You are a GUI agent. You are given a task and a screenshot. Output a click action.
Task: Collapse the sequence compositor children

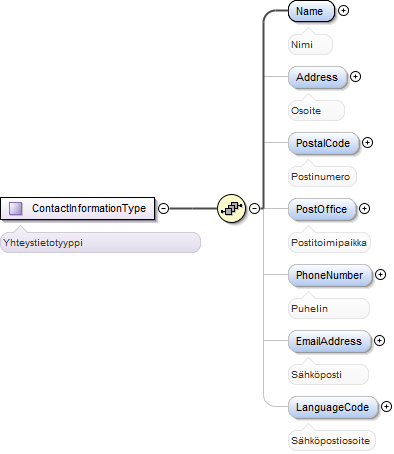pos(255,208)
